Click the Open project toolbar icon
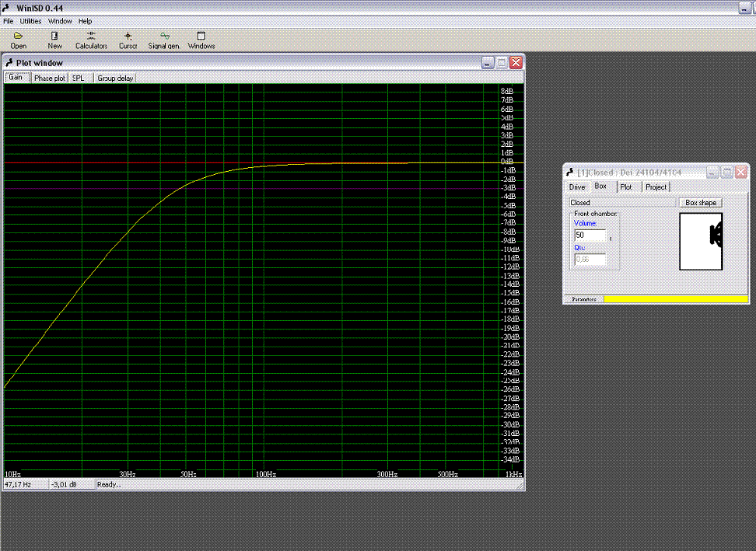Screen dimensions: 756x551 click(18, 40)
